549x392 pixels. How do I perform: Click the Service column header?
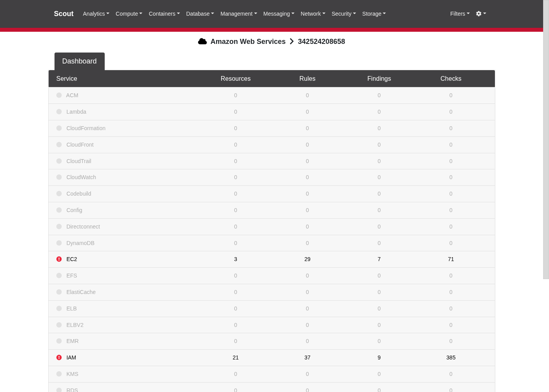pyautogui.click(x=67, y=79)
